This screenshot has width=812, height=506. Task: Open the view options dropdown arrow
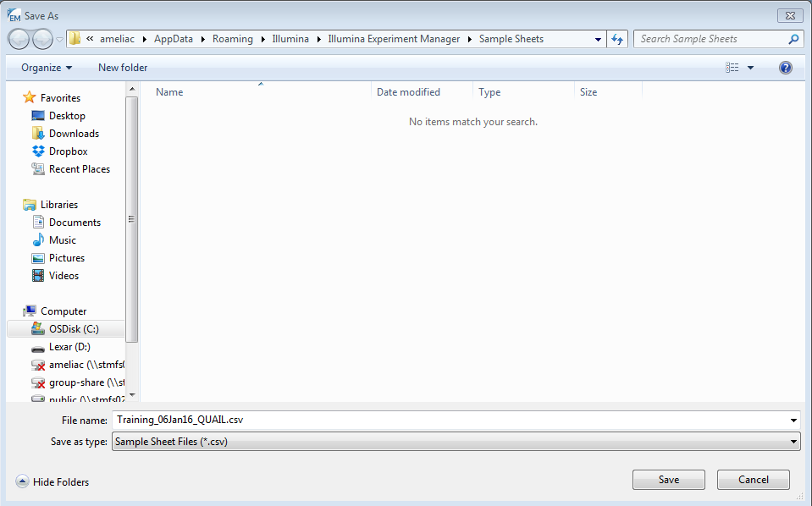pyautogui.click(x=750, y=68)
